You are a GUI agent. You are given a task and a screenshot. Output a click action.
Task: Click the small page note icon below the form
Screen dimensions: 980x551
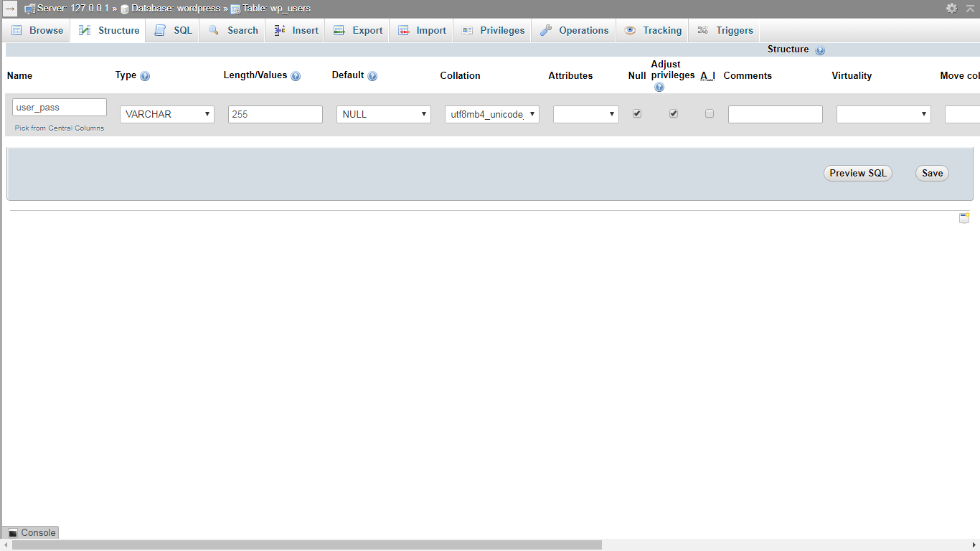[x=964, y=218]
